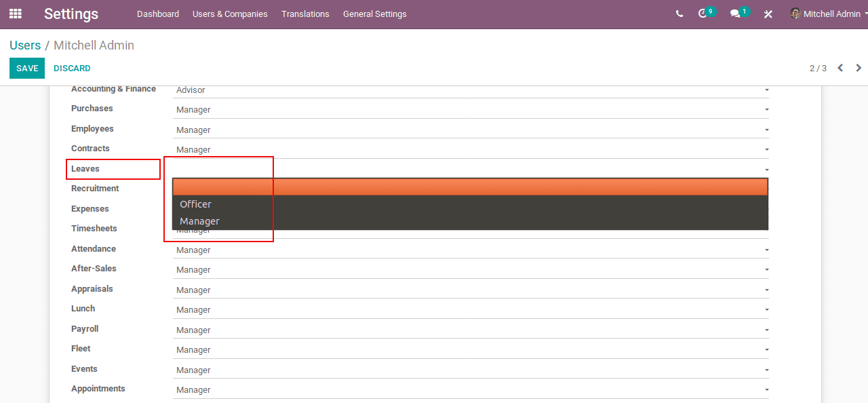Click the Contracts field label

click(90, 149)
